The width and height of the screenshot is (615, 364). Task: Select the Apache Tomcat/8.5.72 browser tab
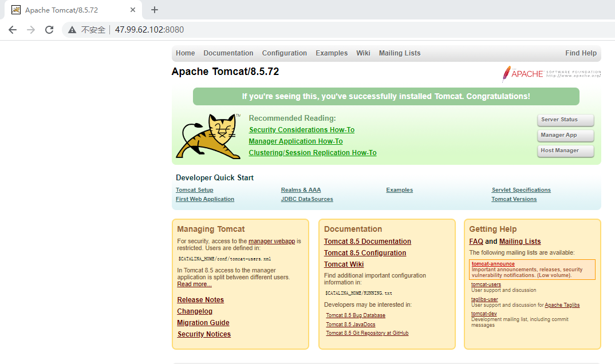[73, 10]
